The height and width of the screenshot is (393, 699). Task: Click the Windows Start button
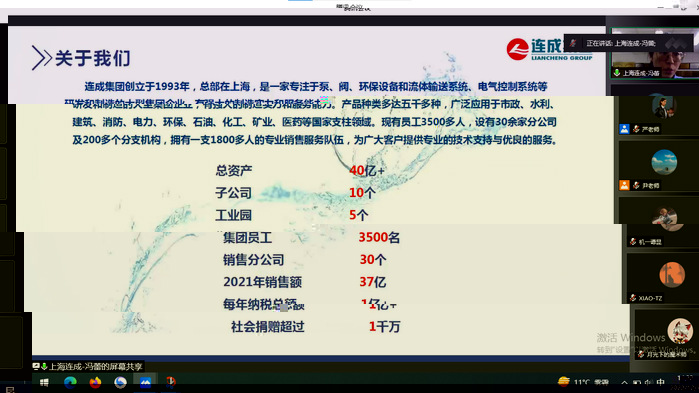tap(44, 383)
